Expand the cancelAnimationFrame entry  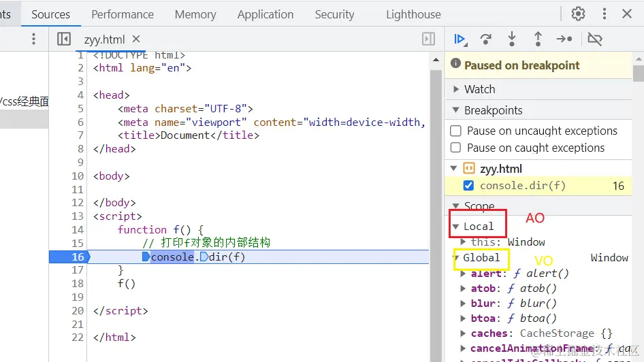pos(463,348)
